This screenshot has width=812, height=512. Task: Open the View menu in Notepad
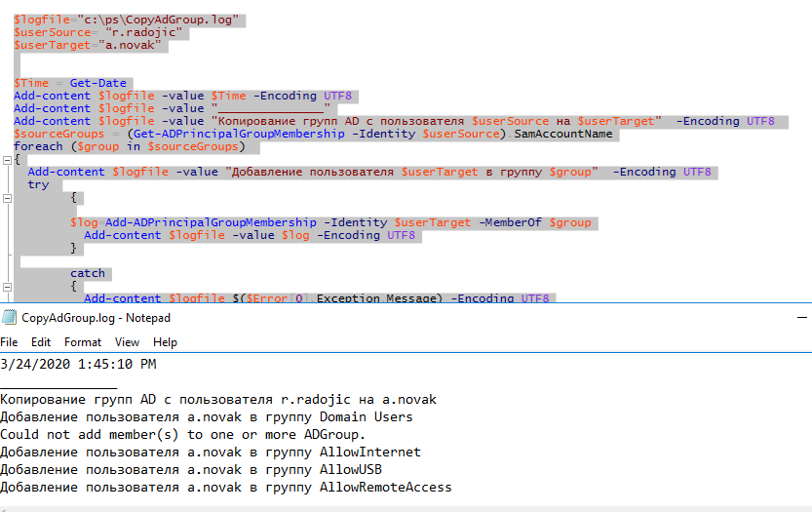point(127,342)
